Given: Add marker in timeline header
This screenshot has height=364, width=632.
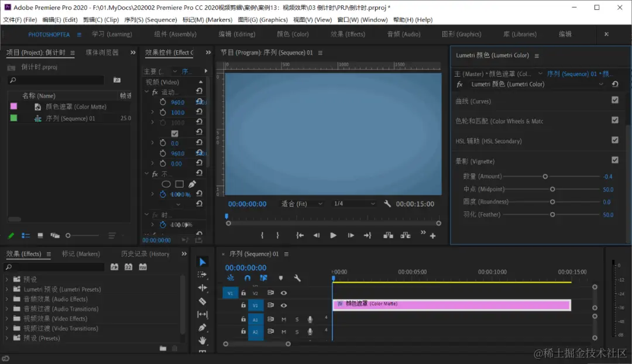Looking at the screenshot, I should 281,278.
